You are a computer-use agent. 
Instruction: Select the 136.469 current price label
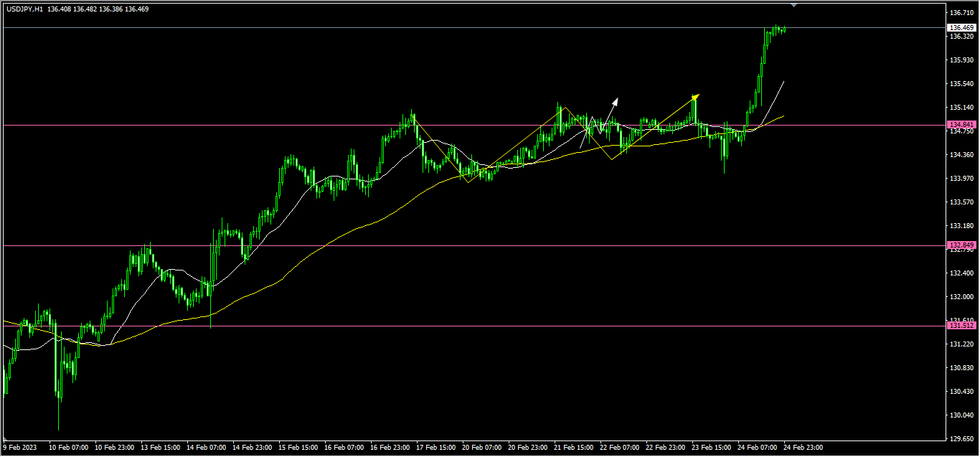961,28
